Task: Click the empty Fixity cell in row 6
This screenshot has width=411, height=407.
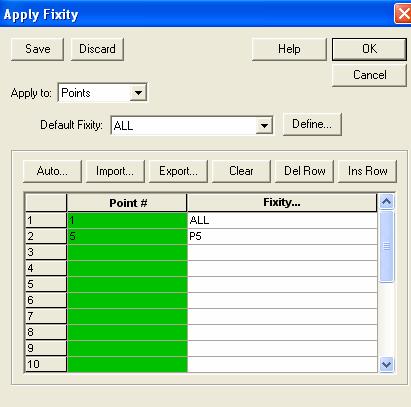Action: tap(282, 300)
